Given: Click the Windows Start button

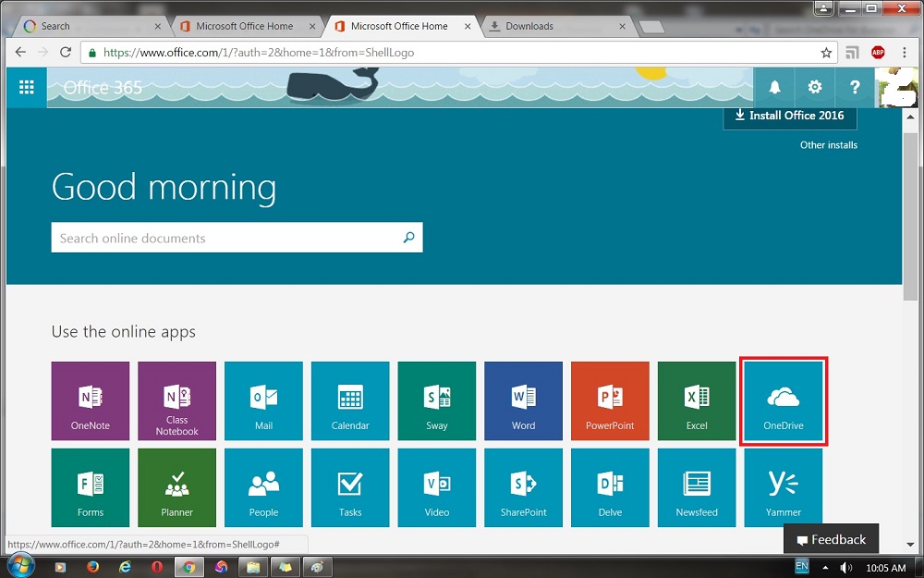Looking at the screenshot, I should [x=20, y=566].
